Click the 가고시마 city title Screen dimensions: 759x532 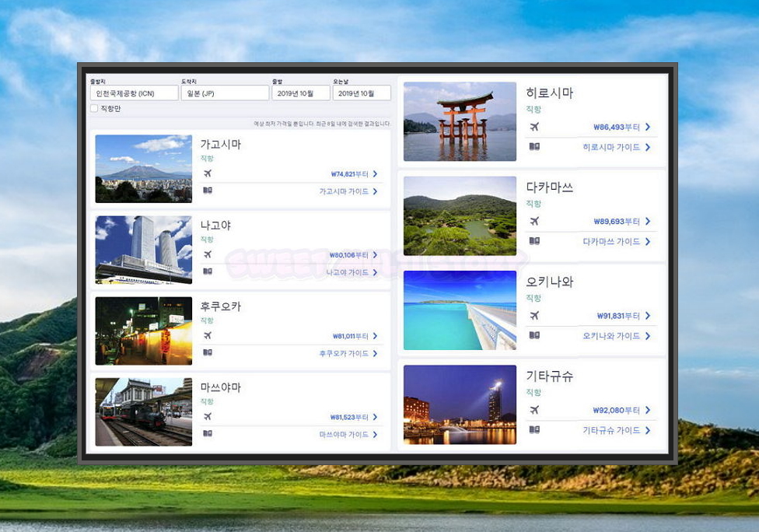pyautogui.click(x=221, y=144)
